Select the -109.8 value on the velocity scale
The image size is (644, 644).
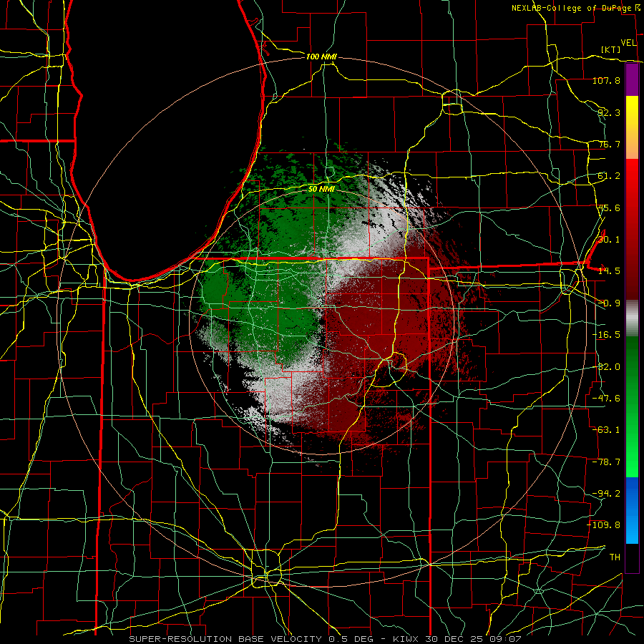pyautogui.click(x=604, y=525)
